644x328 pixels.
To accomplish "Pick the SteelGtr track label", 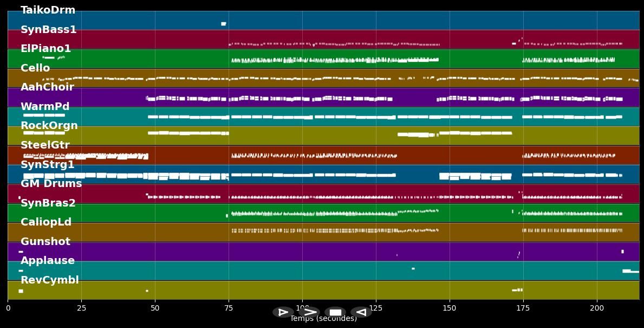I will [45, 145].
